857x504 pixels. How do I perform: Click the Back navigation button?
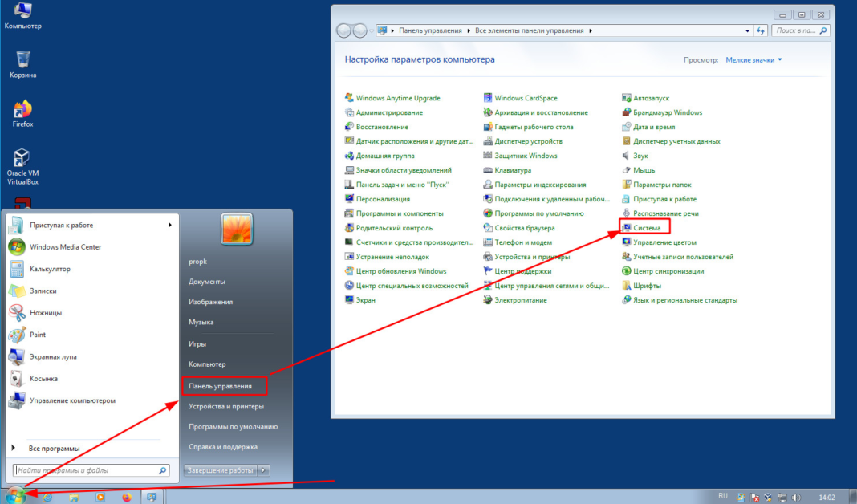[343, 30]
